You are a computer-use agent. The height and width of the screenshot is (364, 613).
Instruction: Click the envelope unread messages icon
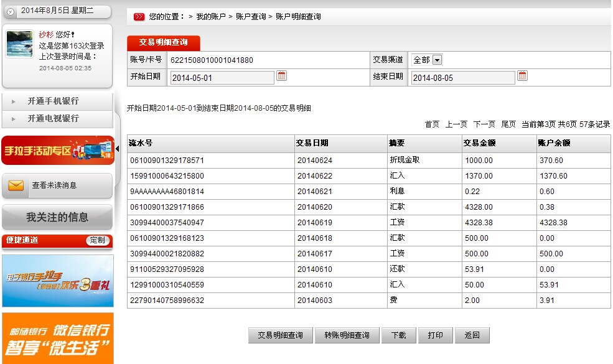click(16, 185)
